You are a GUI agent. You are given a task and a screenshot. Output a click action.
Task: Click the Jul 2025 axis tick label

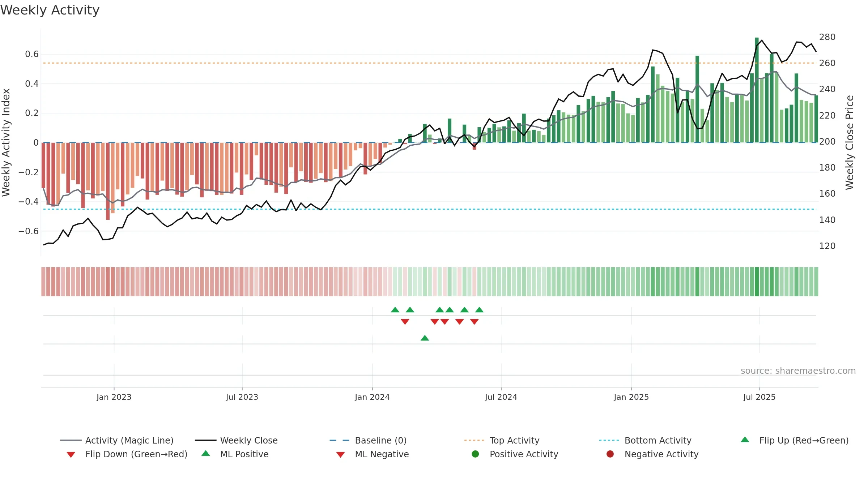(759, 397)
